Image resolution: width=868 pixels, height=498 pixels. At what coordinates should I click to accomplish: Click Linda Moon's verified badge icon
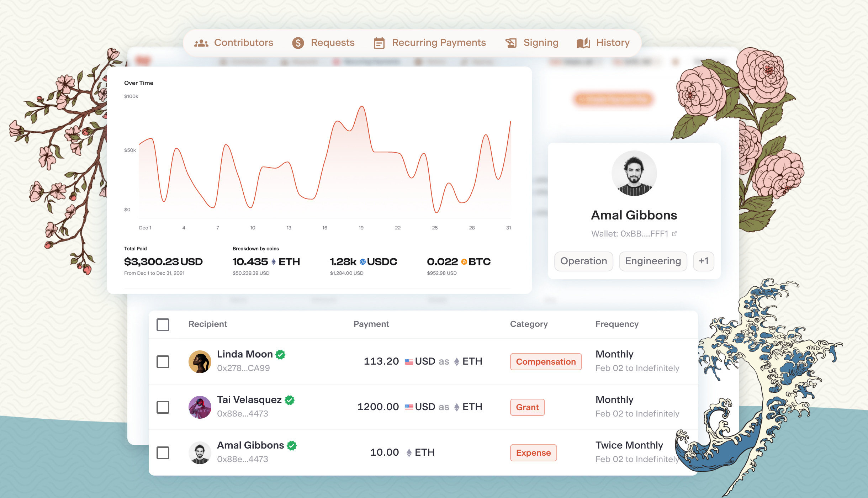point(281,354)
